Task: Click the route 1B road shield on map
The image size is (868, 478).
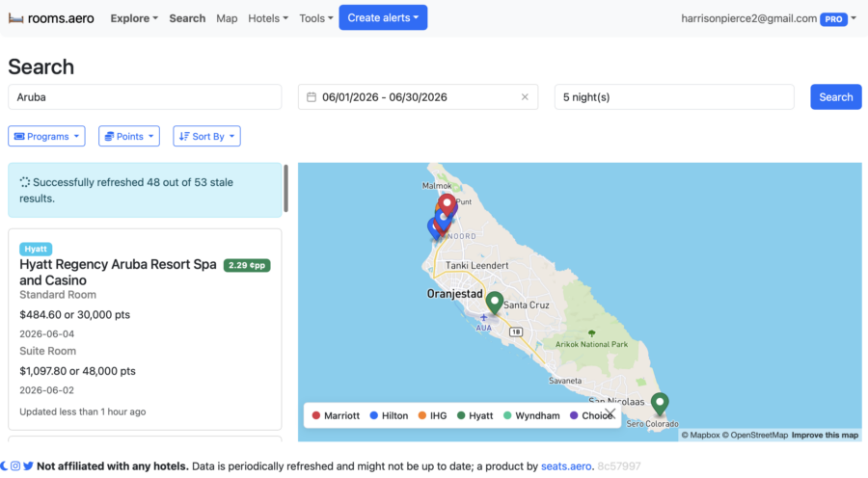Action: tap(516, 332)
